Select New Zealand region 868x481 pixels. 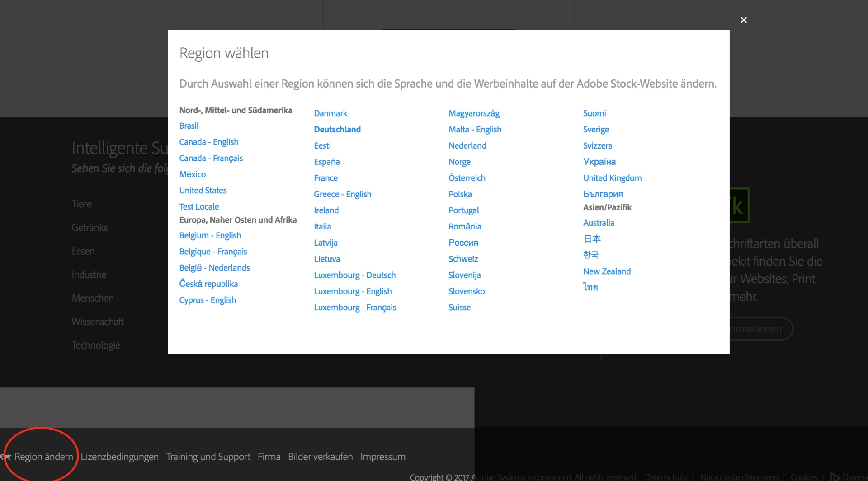[607, 271]
